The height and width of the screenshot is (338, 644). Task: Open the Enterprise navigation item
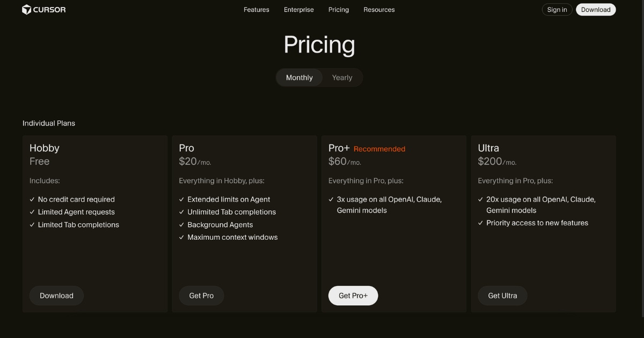(x=299, y=10)
